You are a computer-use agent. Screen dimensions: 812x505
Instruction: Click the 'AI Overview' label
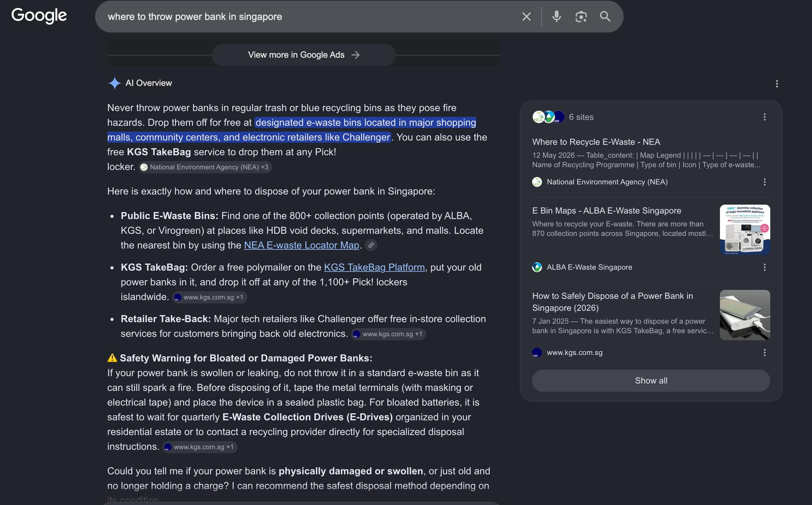pyautogui.click(x=149, y=83)
